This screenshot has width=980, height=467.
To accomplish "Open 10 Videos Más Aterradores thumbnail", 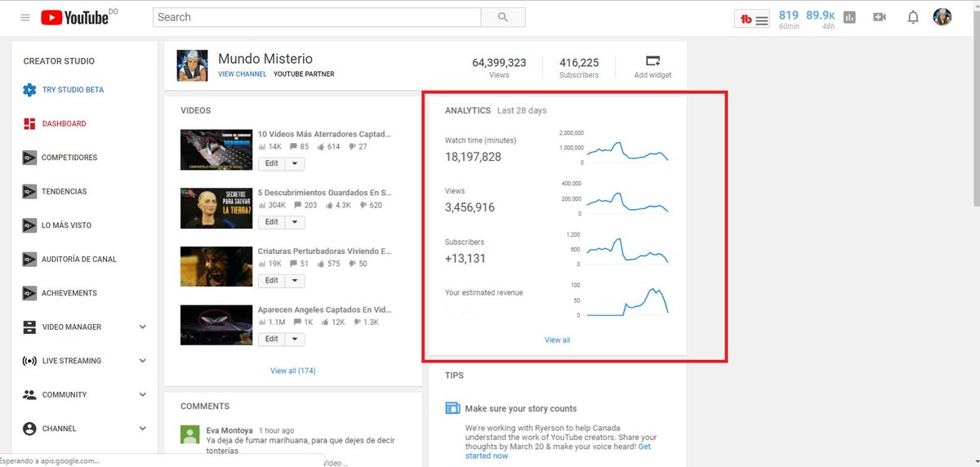I will coord(216,149).
